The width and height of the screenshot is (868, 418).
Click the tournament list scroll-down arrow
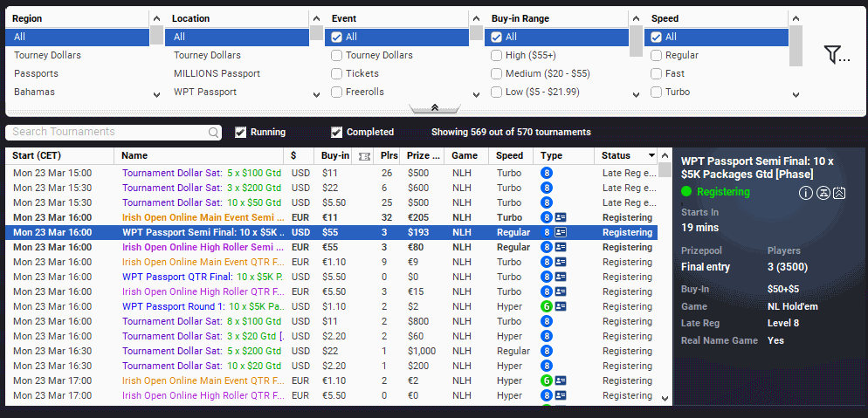pyautogui.click(x=665, y=398)
